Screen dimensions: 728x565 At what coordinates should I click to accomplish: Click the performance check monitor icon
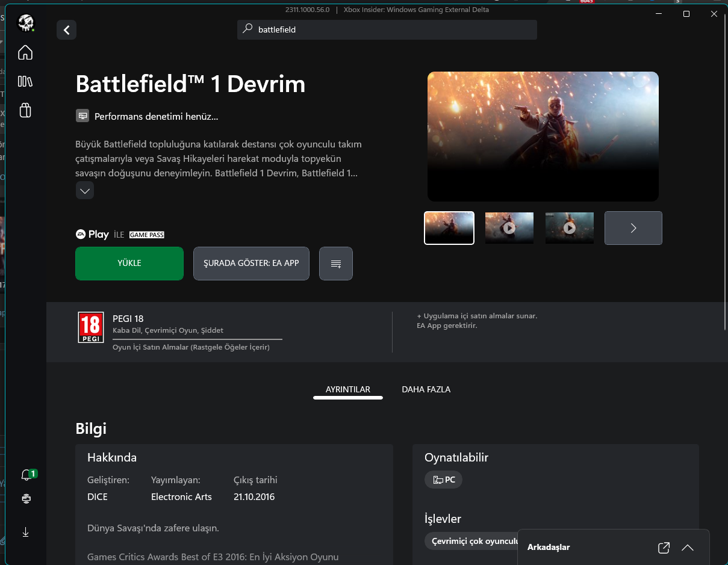click(x=82, y=116)
